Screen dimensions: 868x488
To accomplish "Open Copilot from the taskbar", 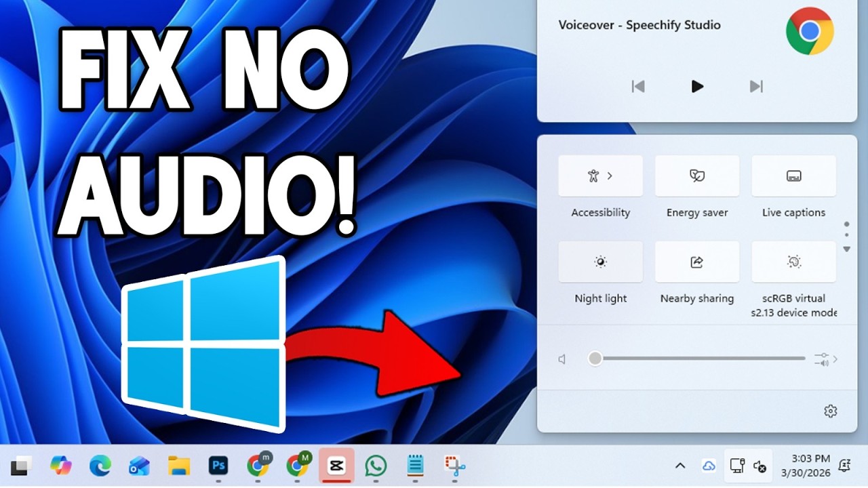I will coord(61,465).
